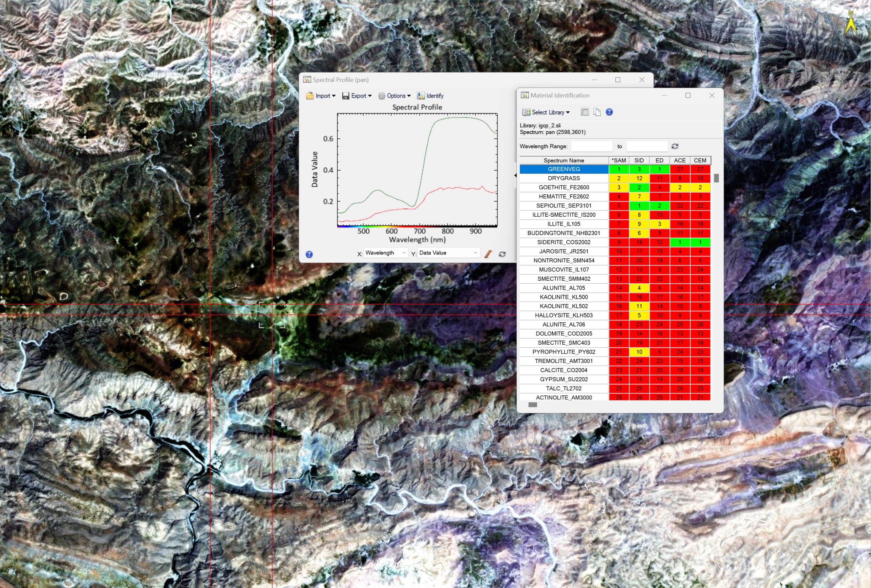Click the clear plot broom icon
Screen dimensions: 871x588
pyautogui.click(x=488, y=254)
